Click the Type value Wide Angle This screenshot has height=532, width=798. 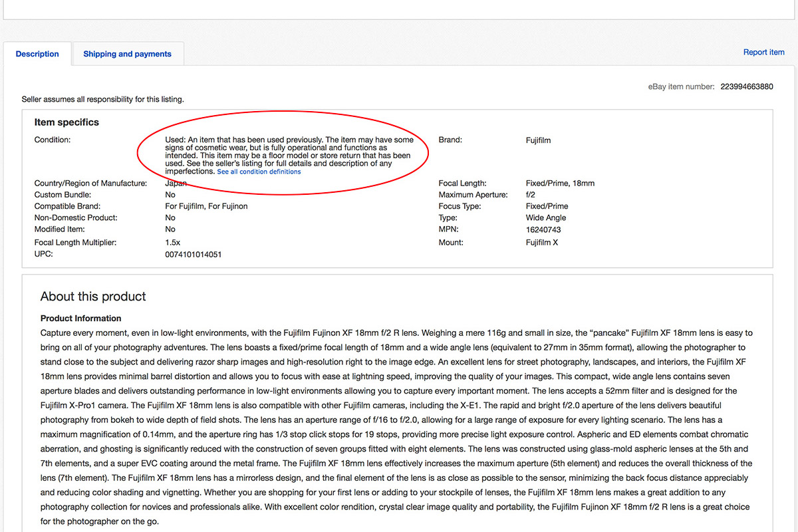pyautogui.click(x=545, y=217)
